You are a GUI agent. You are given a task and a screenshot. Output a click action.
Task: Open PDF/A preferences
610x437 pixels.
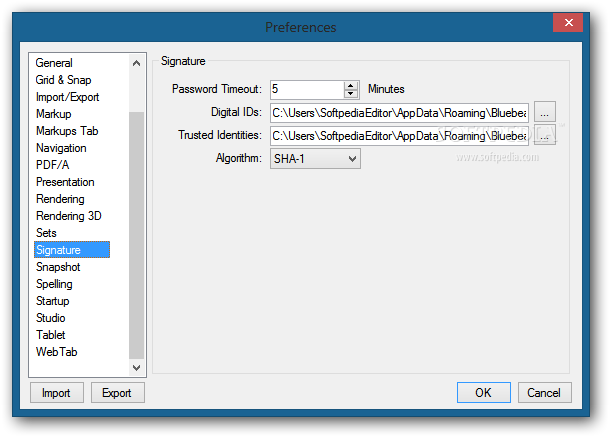[53, 165]
